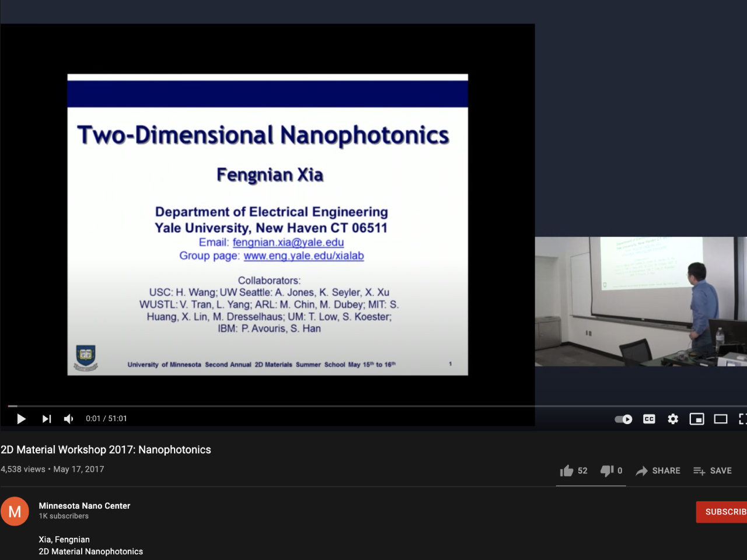The image size is (747, 560).
Task: Like the video with thumbs up
Action: 574,471
